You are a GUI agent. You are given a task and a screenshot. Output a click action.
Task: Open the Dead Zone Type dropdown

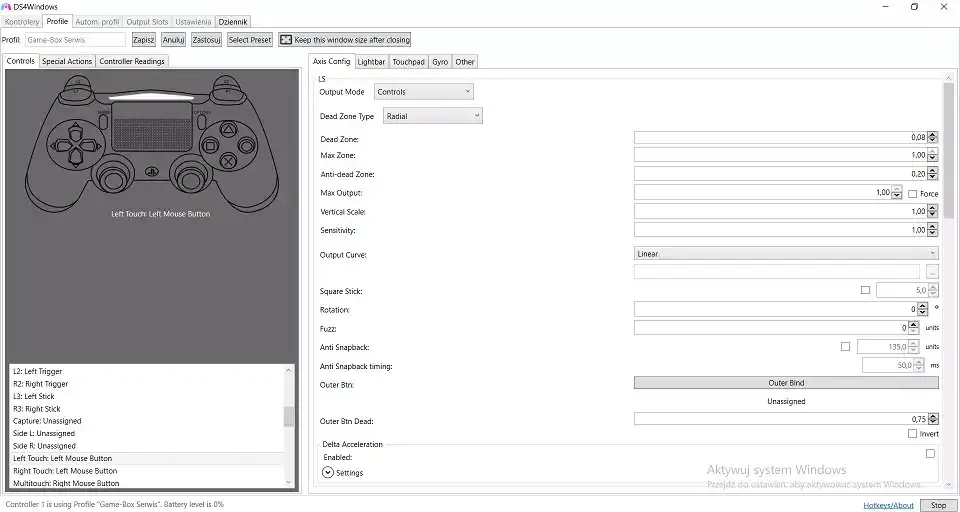[433, 116]
